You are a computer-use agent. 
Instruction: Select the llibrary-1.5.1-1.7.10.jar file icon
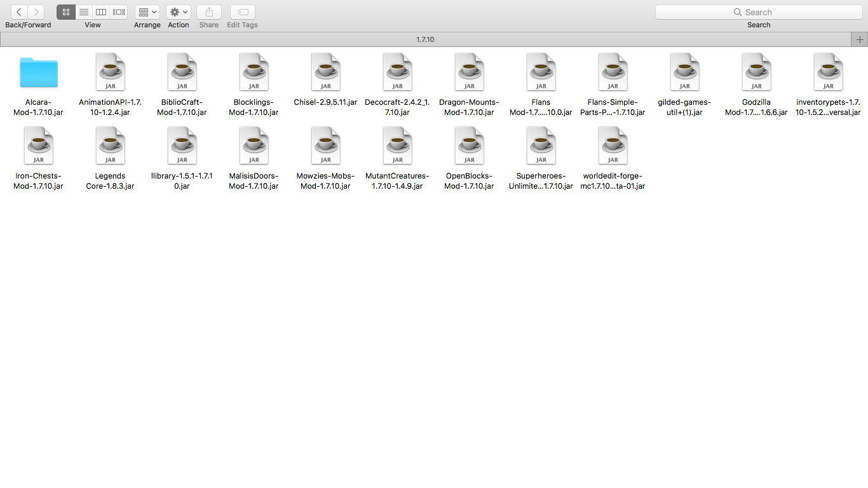[x=182, y=146]
